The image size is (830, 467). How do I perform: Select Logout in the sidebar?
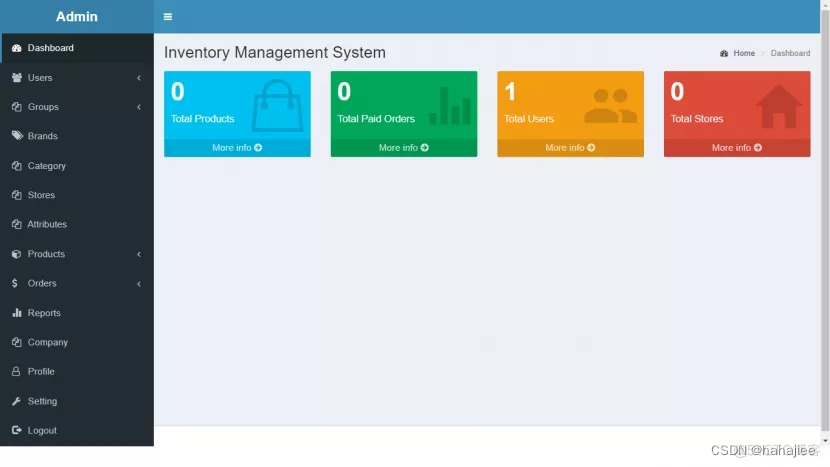click(x=77, y=430)
